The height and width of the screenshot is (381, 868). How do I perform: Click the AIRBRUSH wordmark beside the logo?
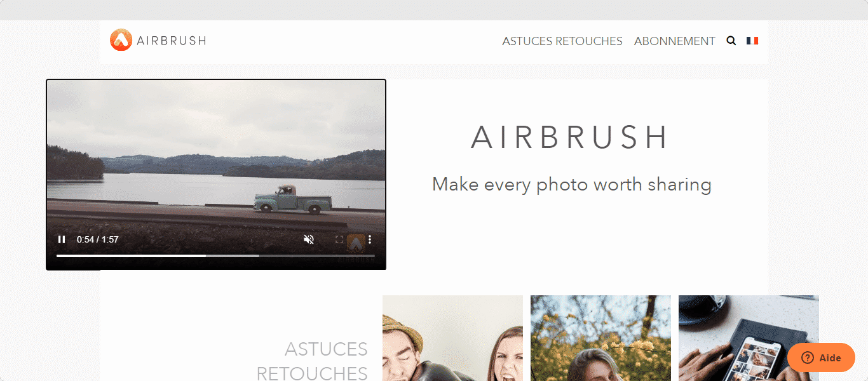[172, 41]
